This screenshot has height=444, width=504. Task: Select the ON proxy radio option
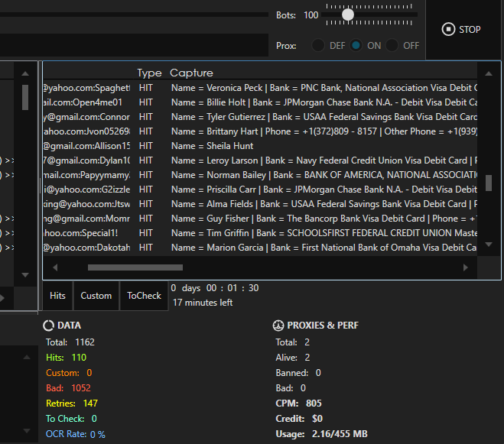click(x=356, y=45)
